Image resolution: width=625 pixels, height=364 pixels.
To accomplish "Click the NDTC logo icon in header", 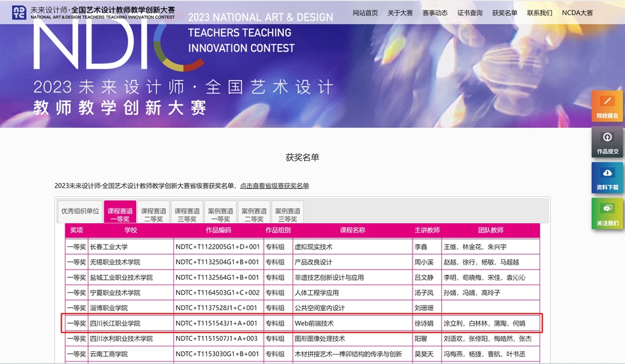I will coord(19,12).
